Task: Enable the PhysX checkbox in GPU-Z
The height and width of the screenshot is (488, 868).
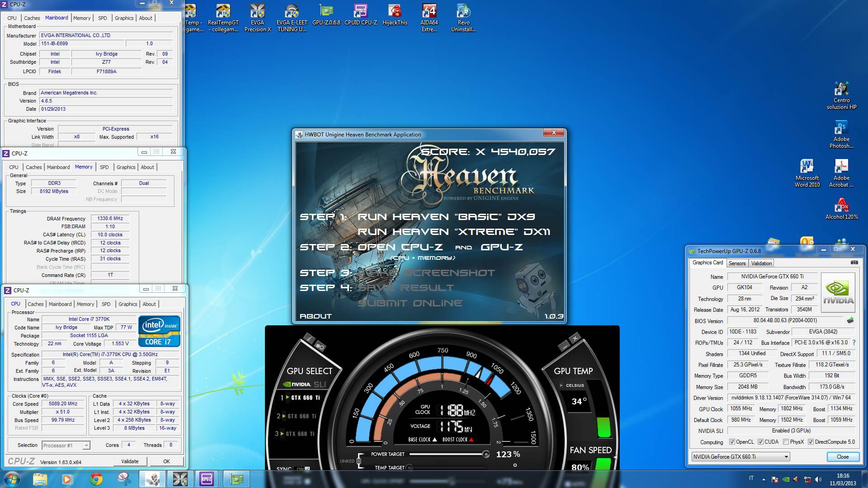Action: click(786, 442)
